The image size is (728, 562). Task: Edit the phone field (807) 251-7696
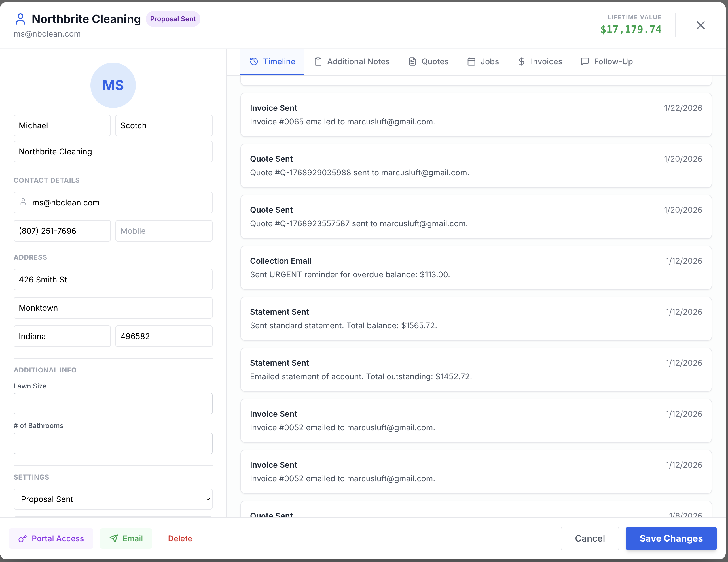[x=62, y=231]
